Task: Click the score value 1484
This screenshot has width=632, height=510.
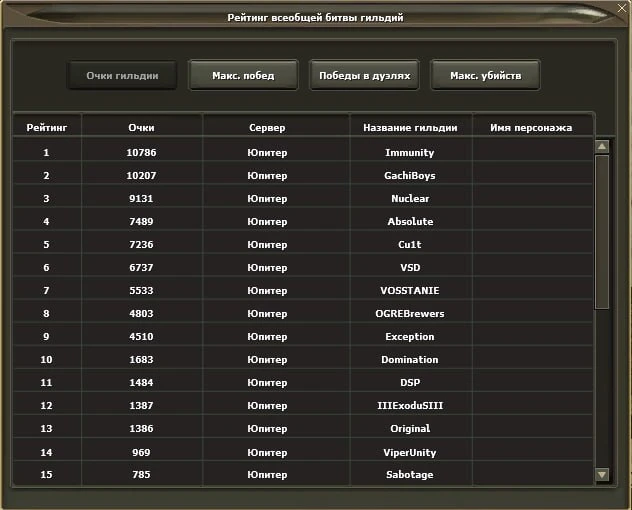Action: 141,383
